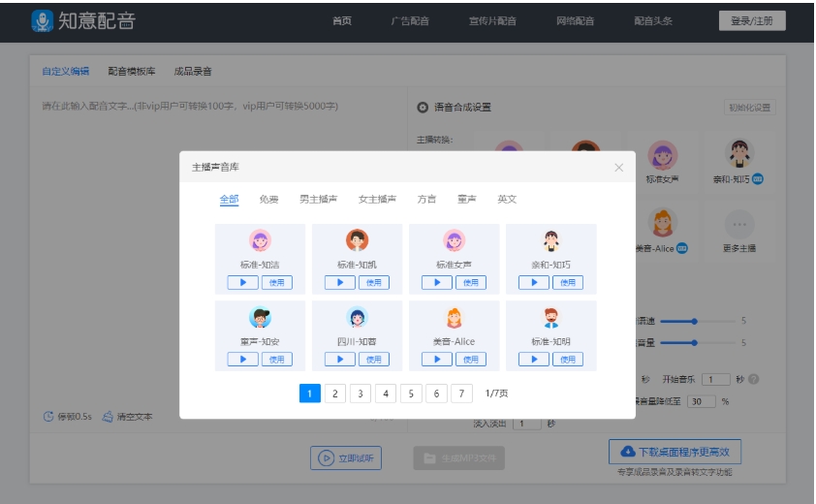Open 宣传片配音 in top navigation

click(x=492, y=20)
